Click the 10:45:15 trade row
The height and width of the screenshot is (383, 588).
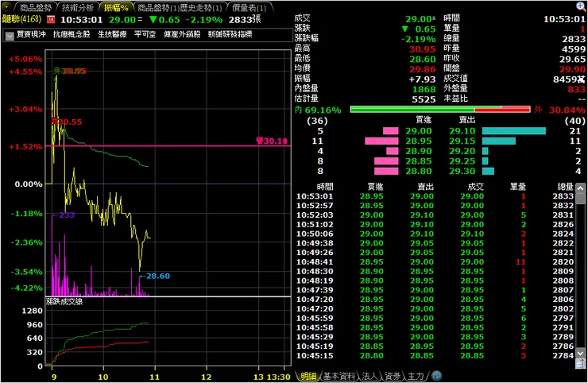click(x=435, y=356)
